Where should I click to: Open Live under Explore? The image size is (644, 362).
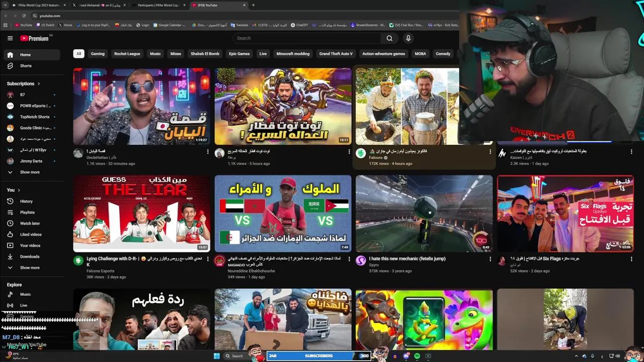32,305
